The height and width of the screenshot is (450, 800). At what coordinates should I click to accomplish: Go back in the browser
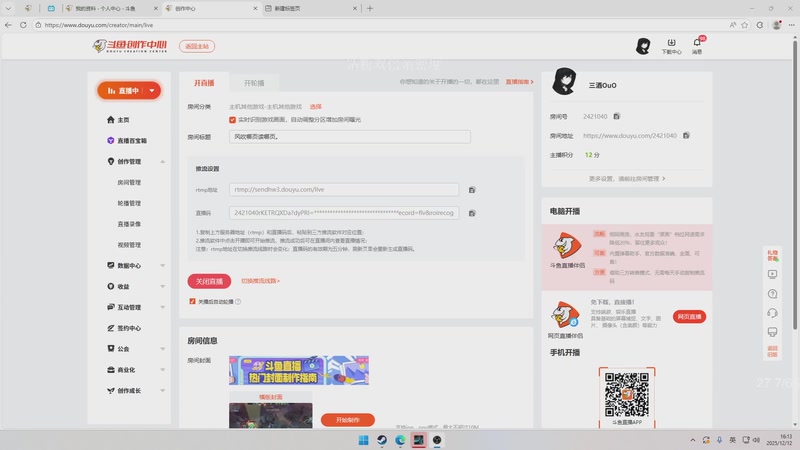[8, 24]
